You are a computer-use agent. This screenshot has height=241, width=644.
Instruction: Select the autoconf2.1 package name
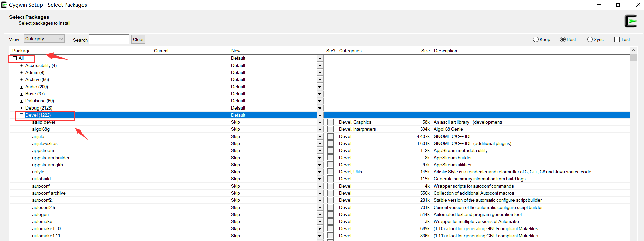click(44, 200)
